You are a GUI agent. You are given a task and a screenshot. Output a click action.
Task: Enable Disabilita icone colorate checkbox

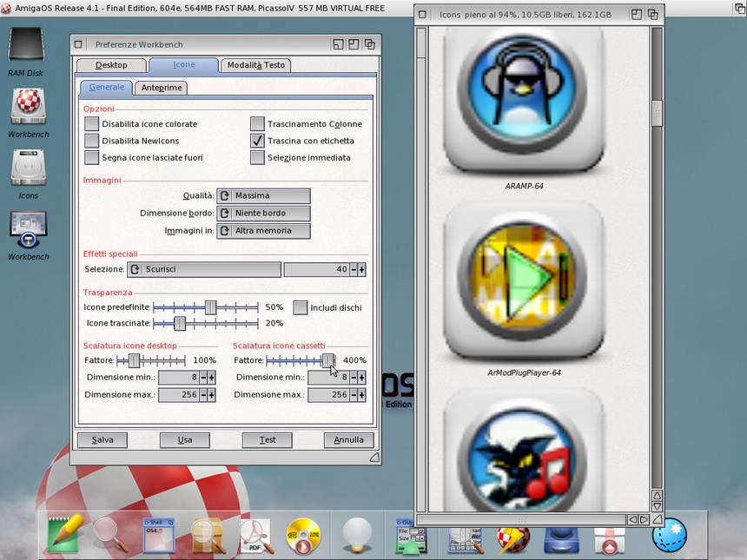(92, 124)
